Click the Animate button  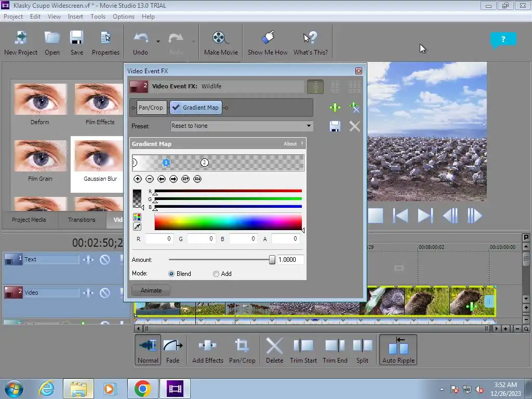(x=151, y=290)
